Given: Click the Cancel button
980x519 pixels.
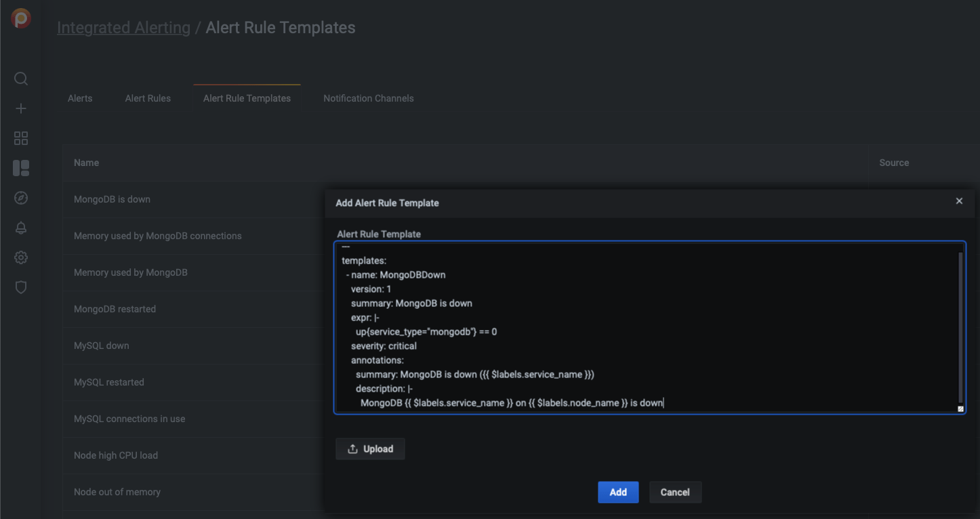Looking at the screenshot, I should coord(675,492).
